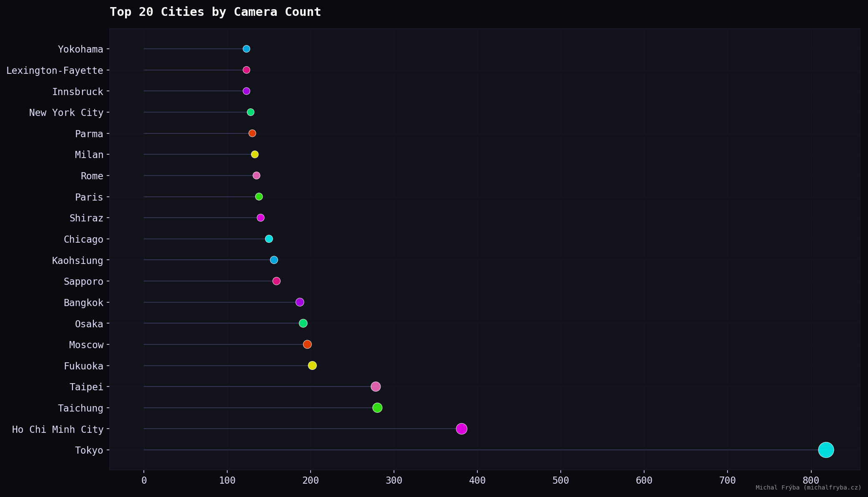
Task: Click the yellow Fukuoka marker
Action: [312, 366]
